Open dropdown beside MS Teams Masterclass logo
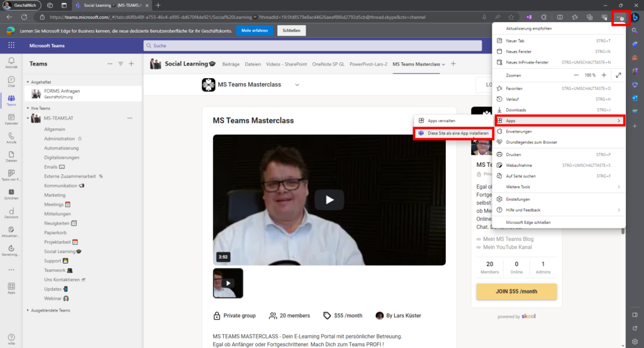The width and height of the screenshot is (644, 348). pos(297,84)
